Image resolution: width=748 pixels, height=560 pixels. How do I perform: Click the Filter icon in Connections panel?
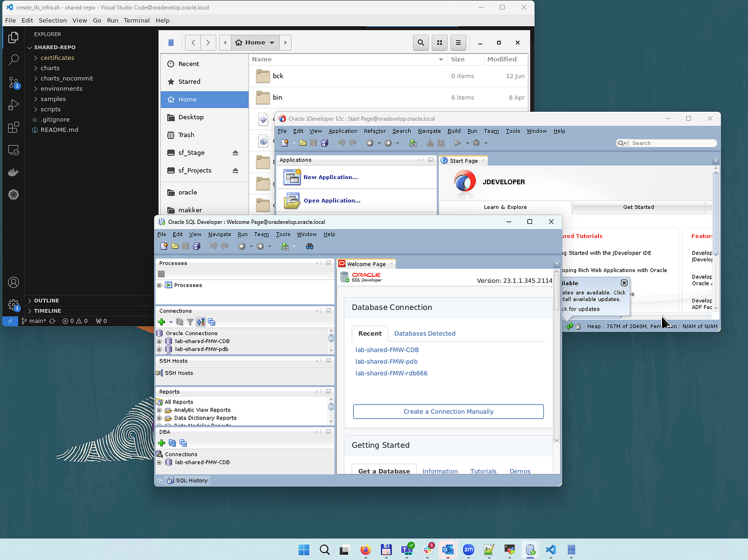click(x=190, y=322)
